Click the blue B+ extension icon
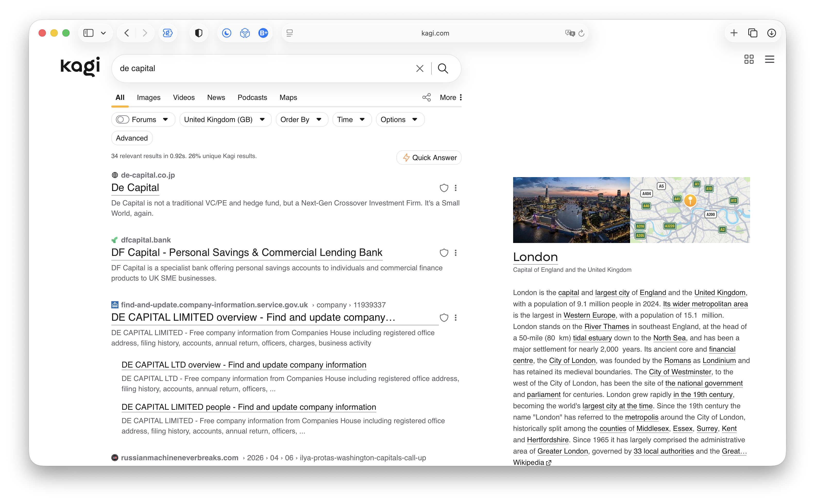Image resolution: width=815 pixels, height=504 pixels. 264,33
